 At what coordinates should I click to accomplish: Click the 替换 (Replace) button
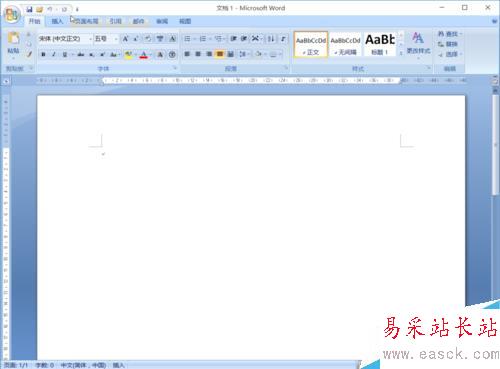[x=448, y=44]
